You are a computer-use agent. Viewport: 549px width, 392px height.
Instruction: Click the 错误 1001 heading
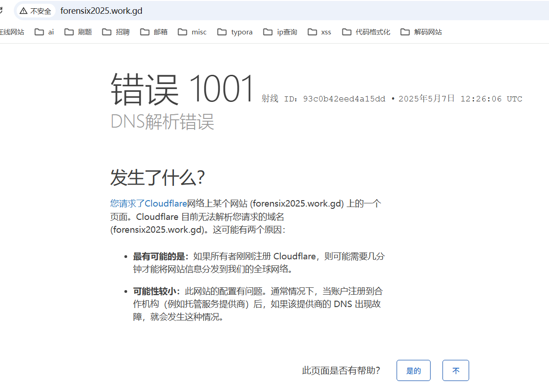click(182, 89)
